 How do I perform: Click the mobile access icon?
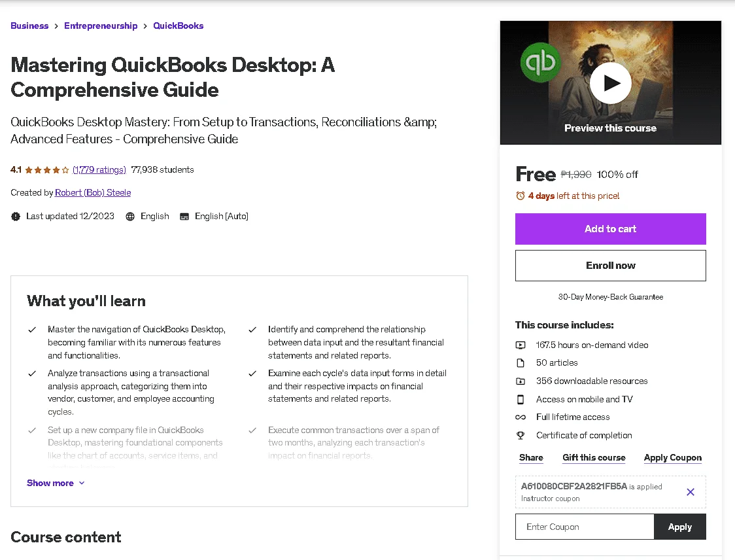tap(521, 400)
